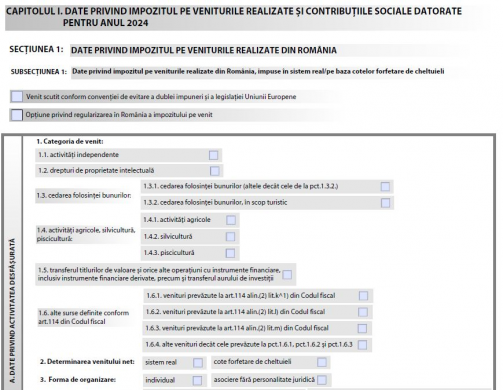
Task: Tick checkbox for 1.3.1. cedarea folosinței bunurilor
Action: point(385,186)
